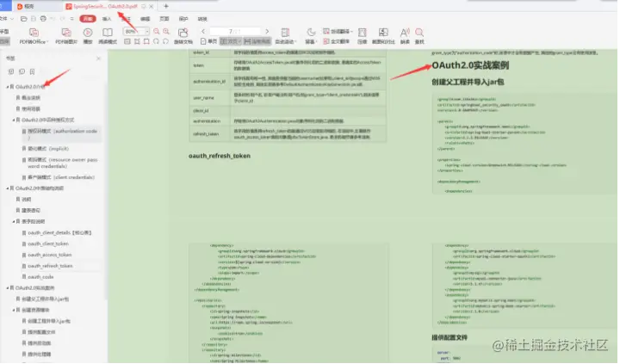Viewport: 620px width, 364px height.
Task: Click the zoom in magnifier icon
Action: (x=166, y=31)
